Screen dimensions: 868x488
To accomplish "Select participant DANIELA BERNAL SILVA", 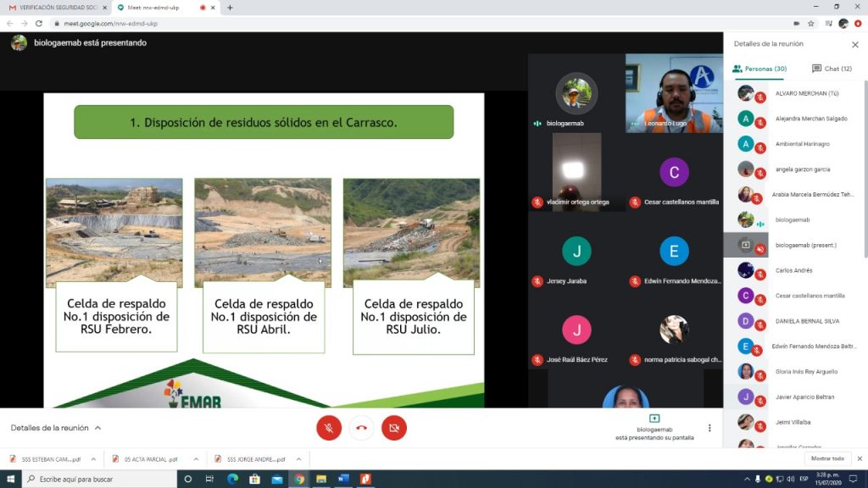I will tap(796, 321).
